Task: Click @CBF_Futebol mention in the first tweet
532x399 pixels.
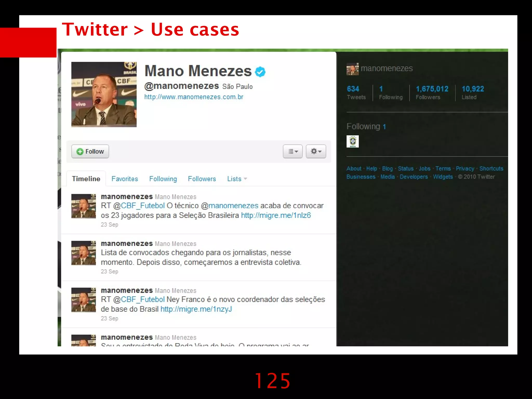Action: click(x=139, y=206)
